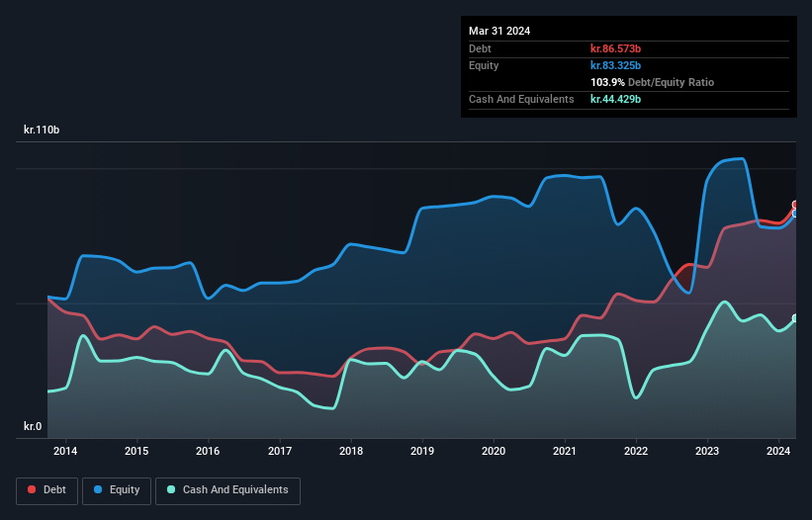
Task: Click the 2024 x-axis label
Action: click(778, 451)
